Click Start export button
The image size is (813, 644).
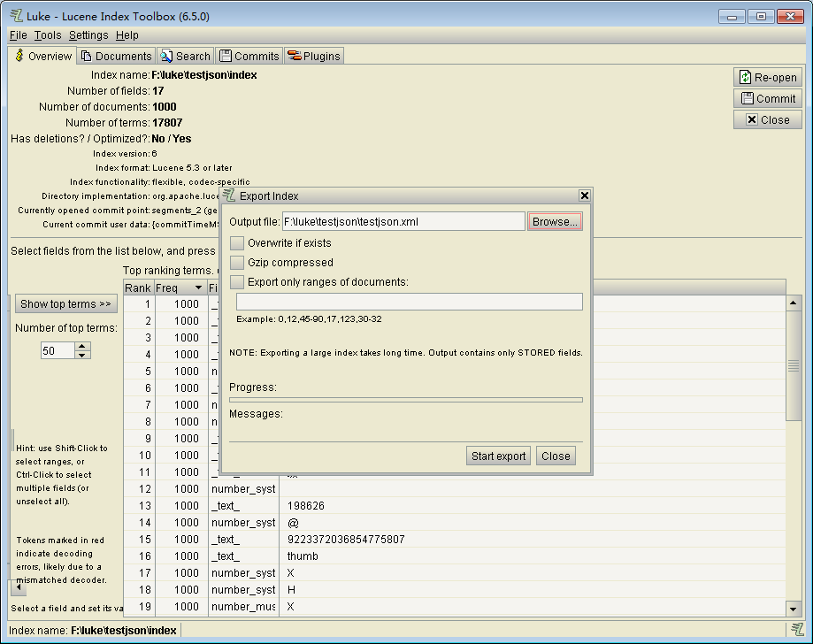[498, 456]
